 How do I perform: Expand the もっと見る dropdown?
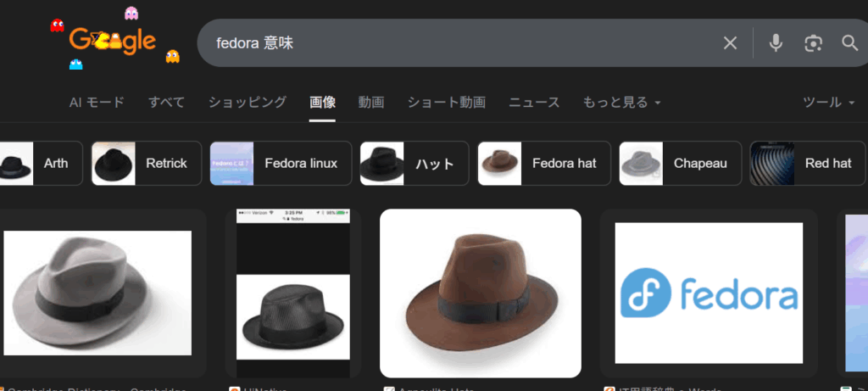621,103
